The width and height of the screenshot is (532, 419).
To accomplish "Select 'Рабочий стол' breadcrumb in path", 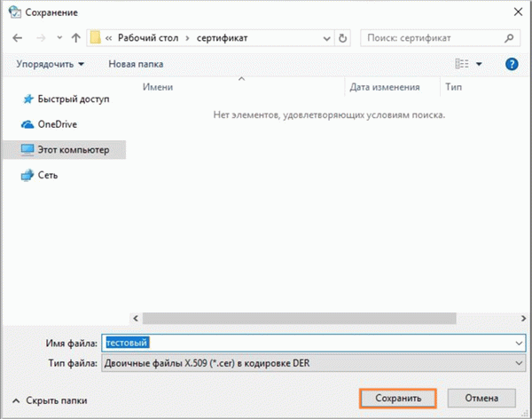I will point(148,37).
